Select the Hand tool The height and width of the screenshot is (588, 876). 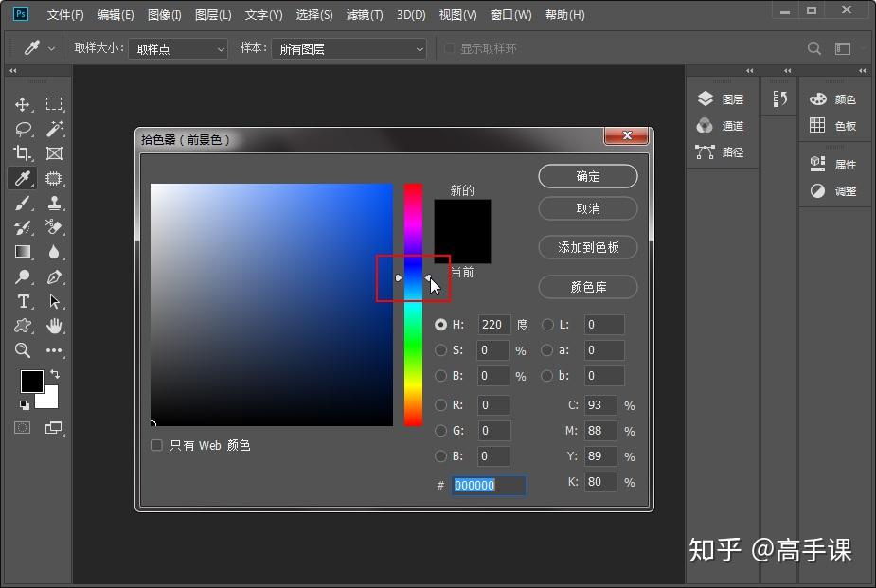coord(54,326)
